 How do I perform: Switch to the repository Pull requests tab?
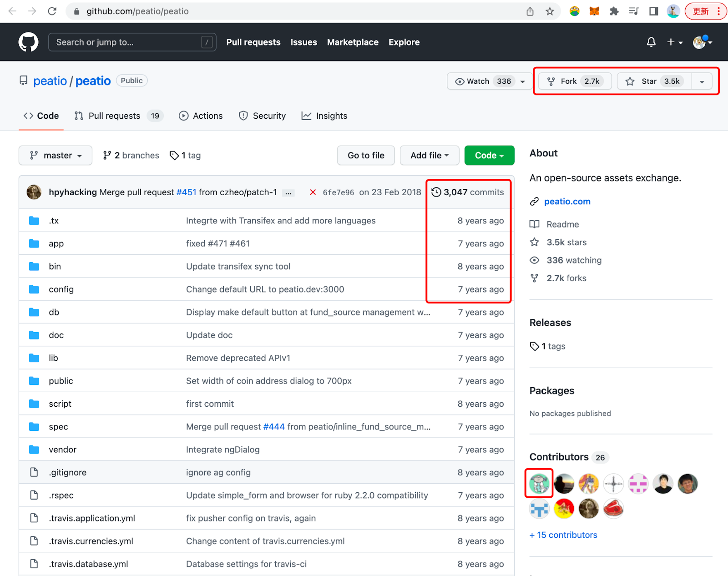tap(118, 116)
